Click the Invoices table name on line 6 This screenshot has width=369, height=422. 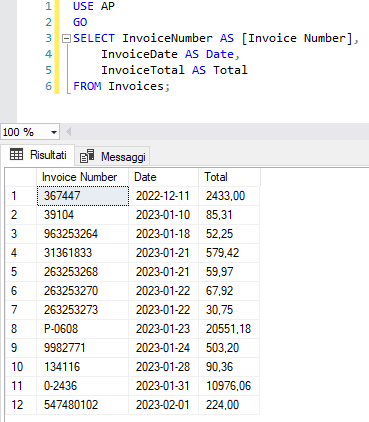(x=136, y=86)
